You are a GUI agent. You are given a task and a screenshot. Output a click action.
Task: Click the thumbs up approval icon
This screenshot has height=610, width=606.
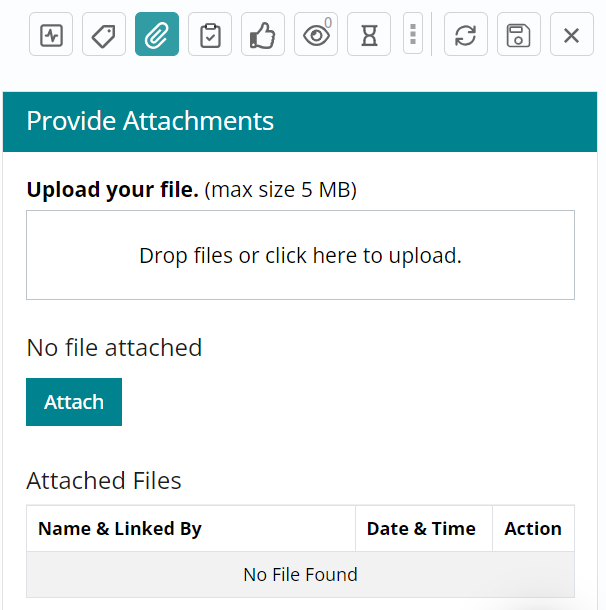click(x=263, y=35)
